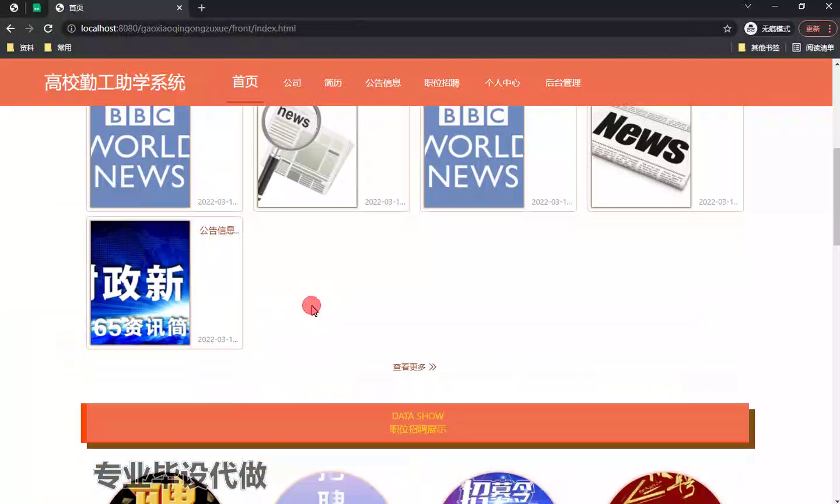The height and width of the screenshot is (504, 840).
Task: Minimize the browser window
Action: coord(775,6)
